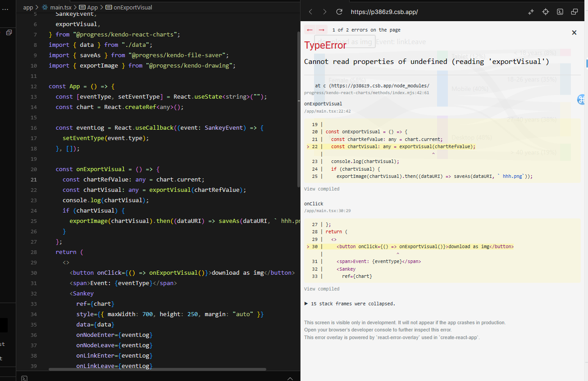This screenshot has height=381, width=588.
Task: Go to next error with red right arrow
Action: (321, 30)
